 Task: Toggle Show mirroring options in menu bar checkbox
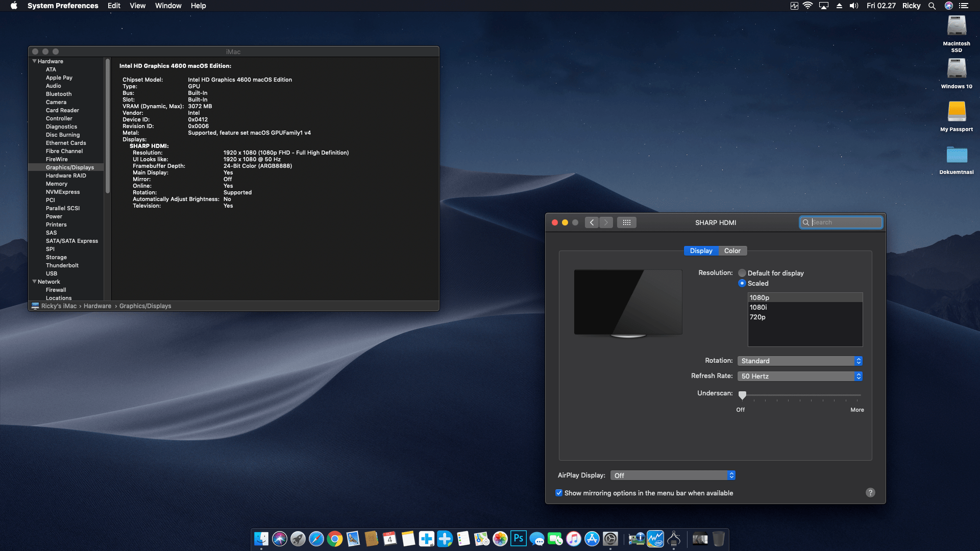point(559,493)
